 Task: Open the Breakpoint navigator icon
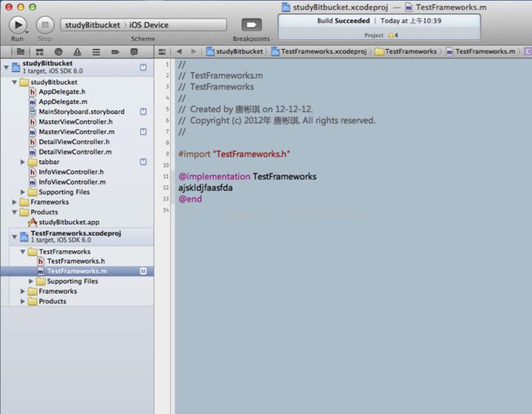(x=115, y=52)
